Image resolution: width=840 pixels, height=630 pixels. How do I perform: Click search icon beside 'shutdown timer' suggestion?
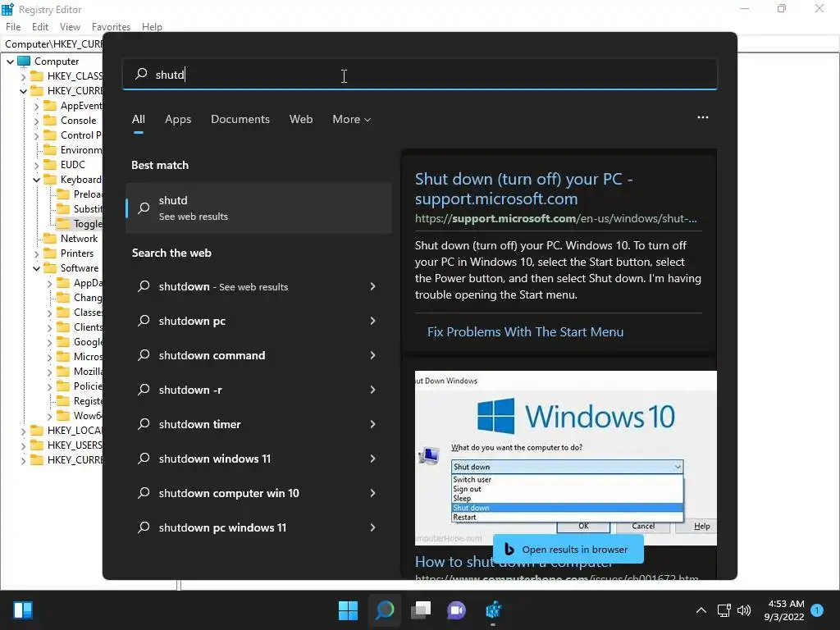[144, 424]
